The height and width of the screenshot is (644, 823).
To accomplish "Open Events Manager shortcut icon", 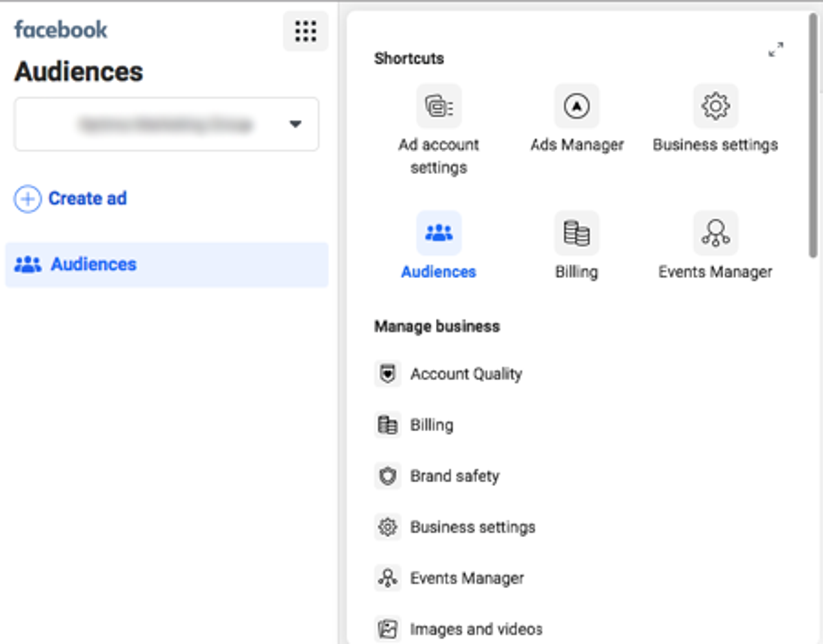I will pos(715,233).
